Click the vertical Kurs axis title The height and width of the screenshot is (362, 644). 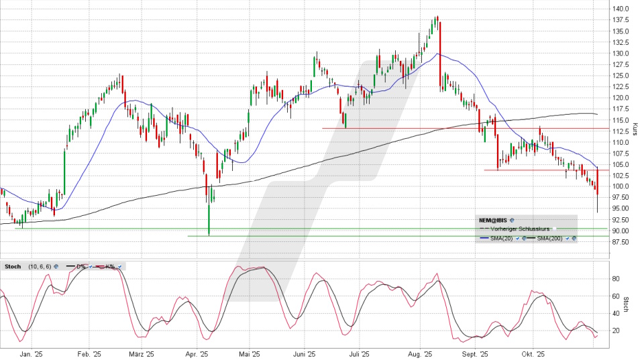[x=635, y=128]
